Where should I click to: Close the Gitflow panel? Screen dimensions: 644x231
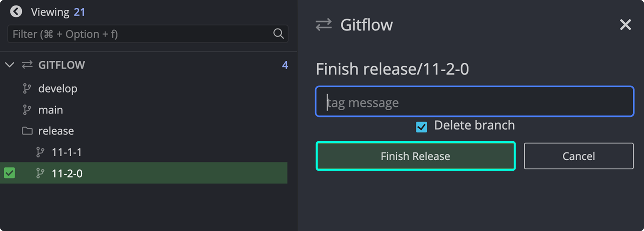(x=625, y=25)
